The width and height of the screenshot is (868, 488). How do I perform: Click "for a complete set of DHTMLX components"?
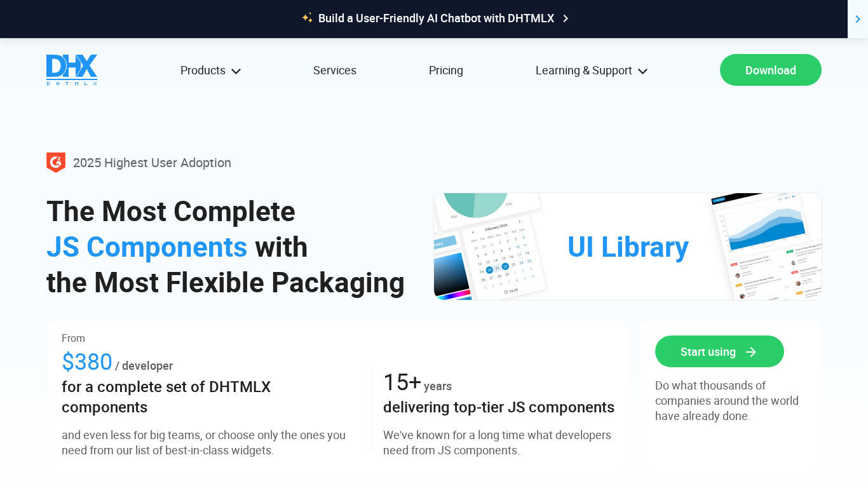coord(166,397)
